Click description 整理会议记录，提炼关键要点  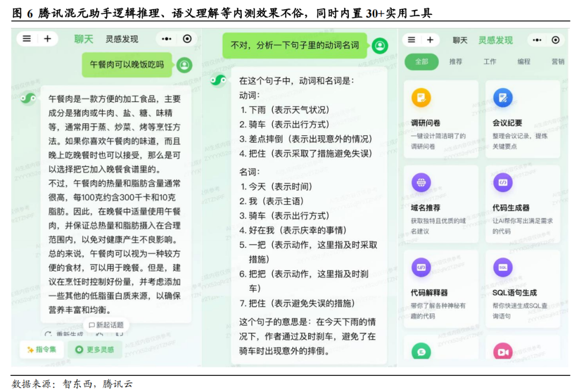520,141
